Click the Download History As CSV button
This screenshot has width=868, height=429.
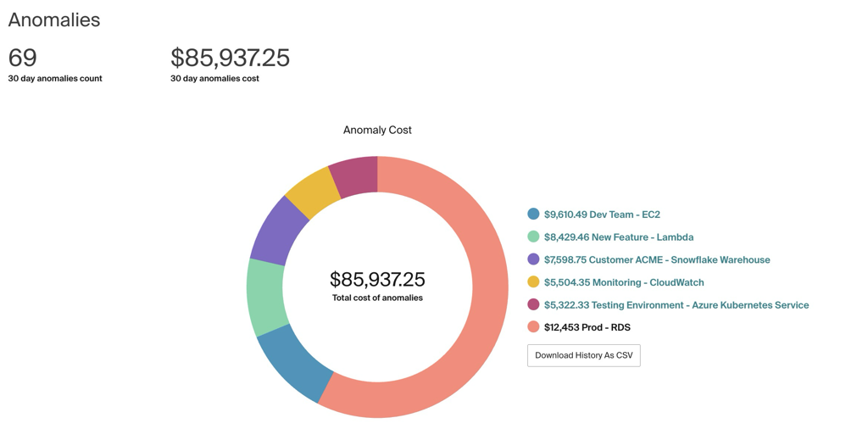click(583, 355)
